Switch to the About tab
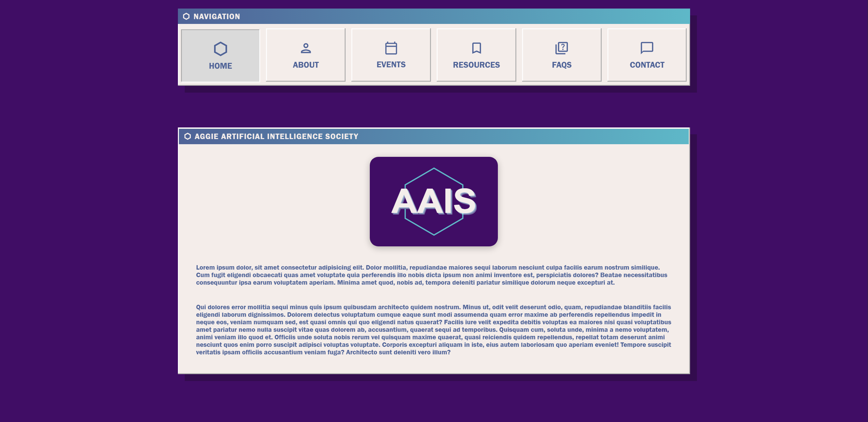 (306, 55)
